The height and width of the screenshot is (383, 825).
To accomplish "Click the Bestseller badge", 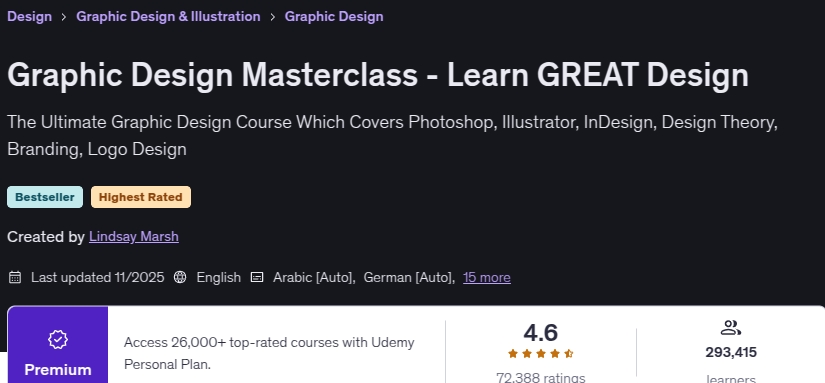I will (x=45, y=197).
